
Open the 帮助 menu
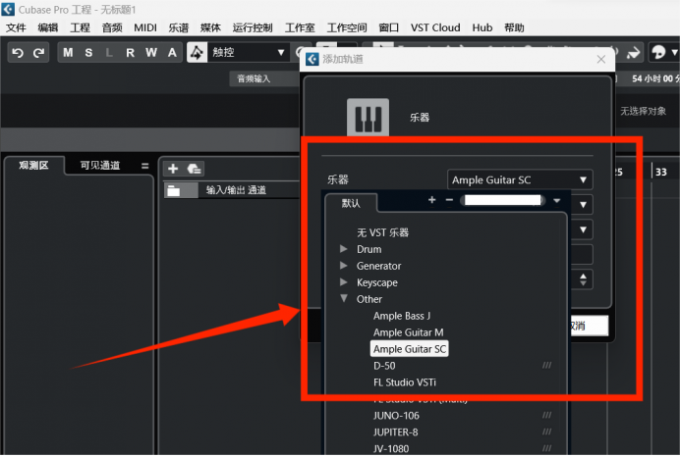click(x=514, y=28)
